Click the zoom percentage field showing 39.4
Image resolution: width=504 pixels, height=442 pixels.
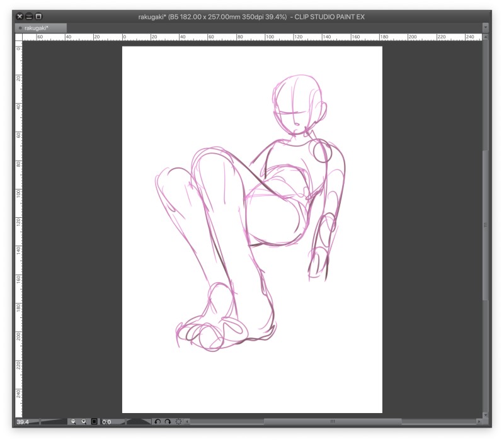pyautogui.click(x=24, y=421)
